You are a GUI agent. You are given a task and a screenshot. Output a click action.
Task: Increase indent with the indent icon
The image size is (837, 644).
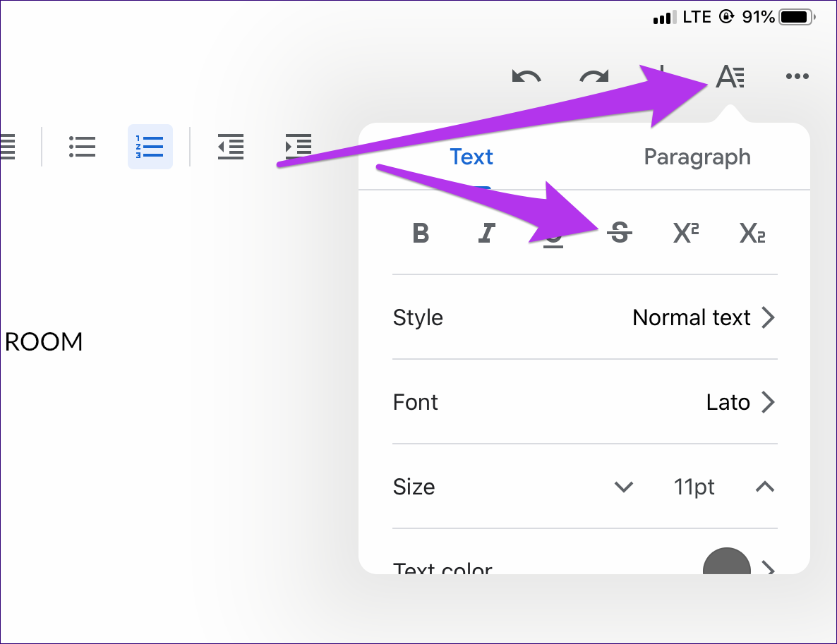[x=299, y=147]
